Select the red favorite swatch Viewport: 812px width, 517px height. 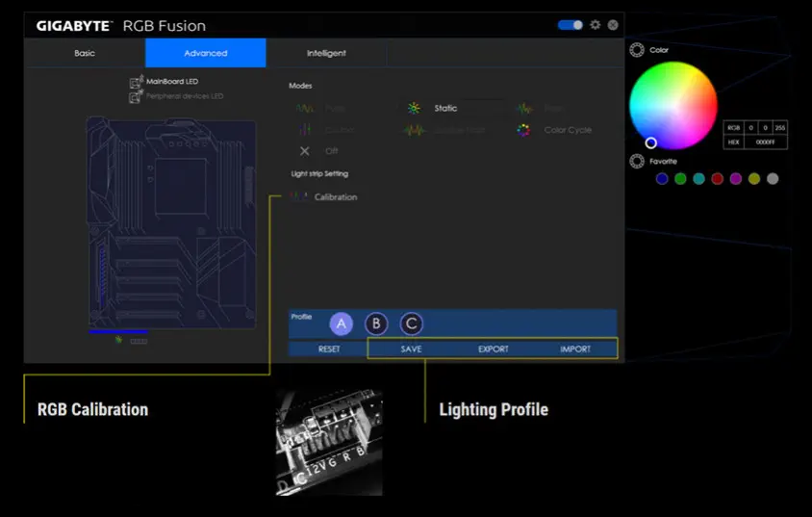(717, 179)
